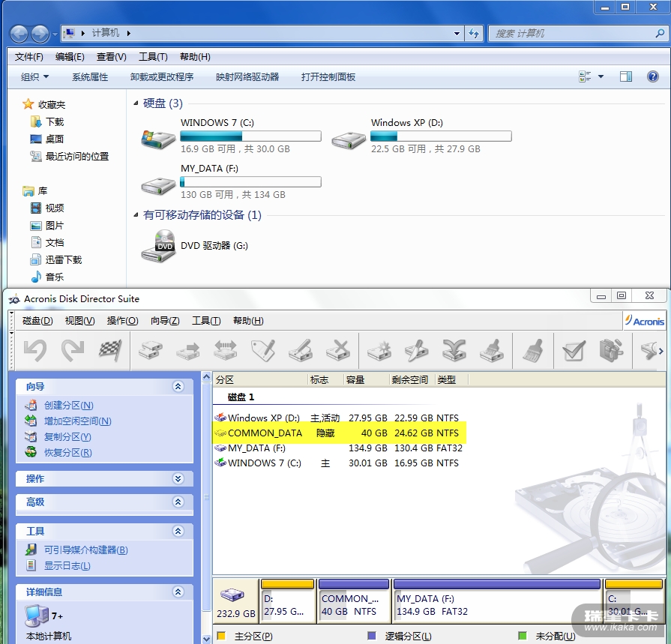Screen dimensions: 671x644
Task: Open 磁盘(D) menu in Acronis
Action: [x=37, y=321]
